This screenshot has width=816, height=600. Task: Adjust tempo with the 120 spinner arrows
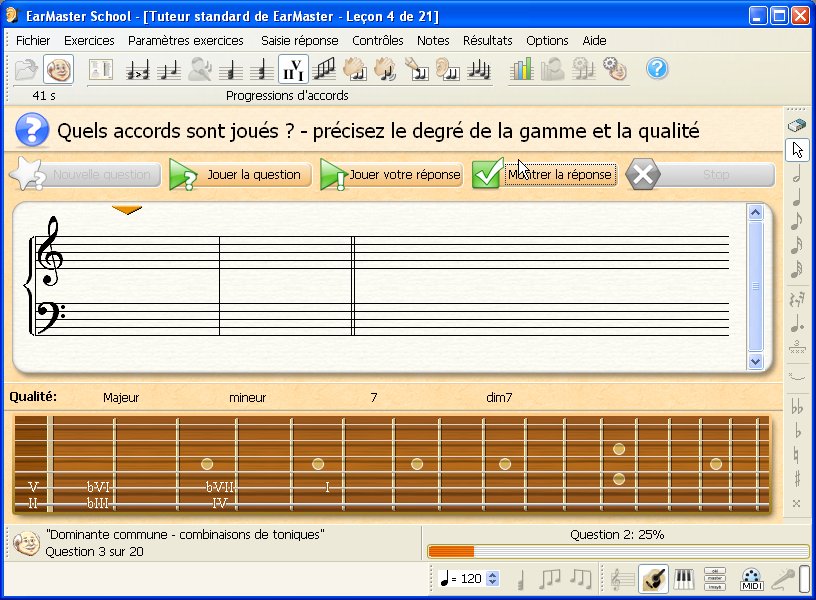point(492,578)
